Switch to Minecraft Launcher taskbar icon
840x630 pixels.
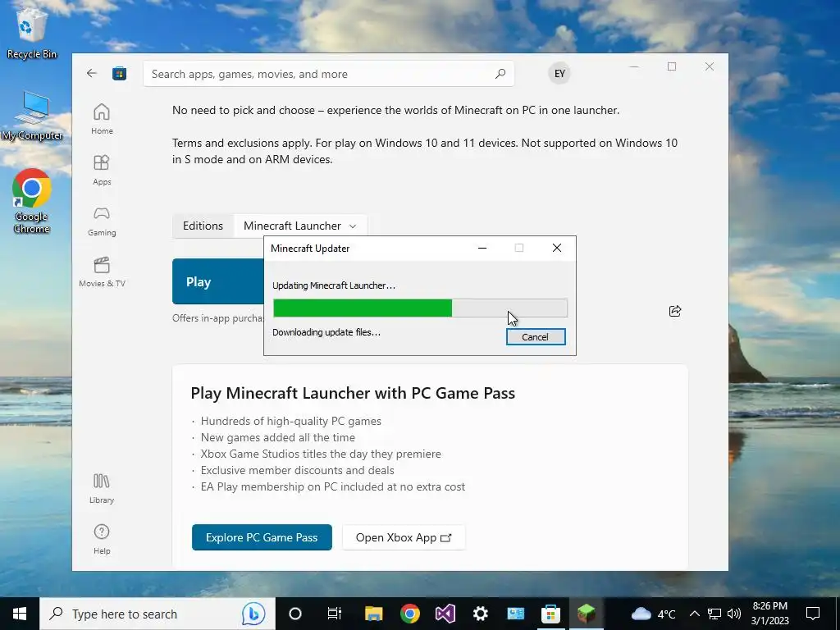(x=586, y=614)
